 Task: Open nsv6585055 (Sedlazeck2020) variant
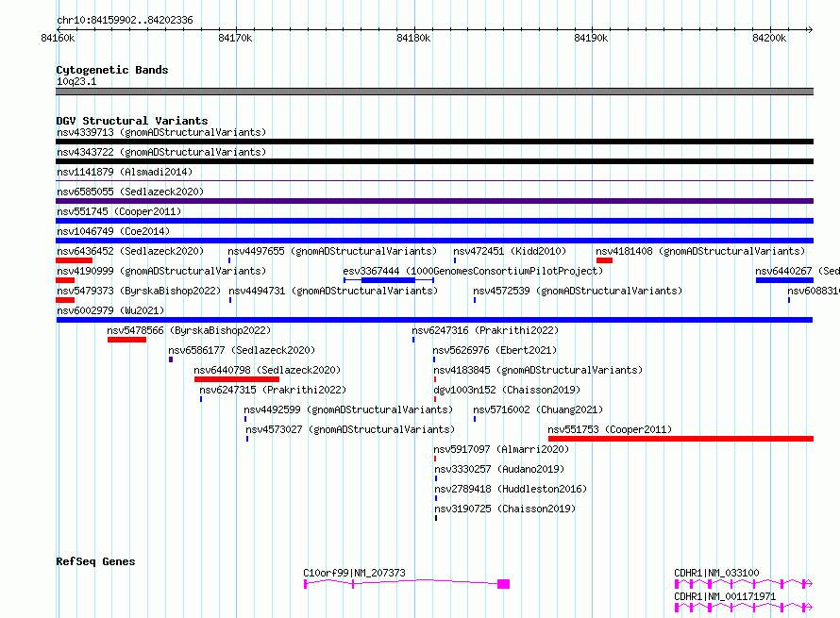pos(130,192)
